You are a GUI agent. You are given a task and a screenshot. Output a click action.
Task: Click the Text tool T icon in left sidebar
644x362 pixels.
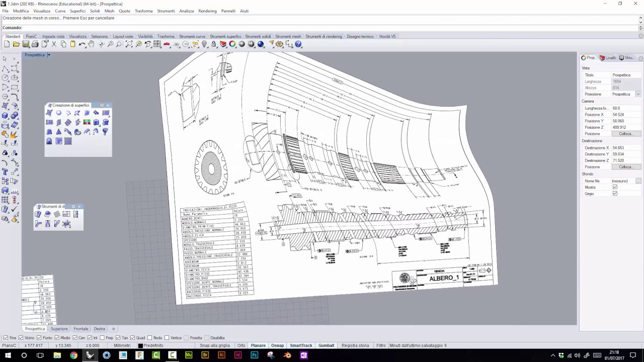(x=5, y=172)
